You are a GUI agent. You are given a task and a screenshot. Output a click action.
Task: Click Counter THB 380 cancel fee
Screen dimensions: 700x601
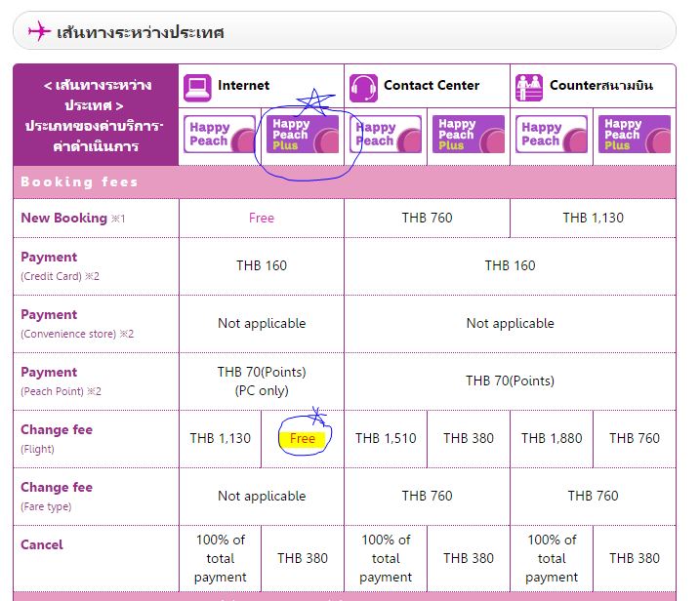point(635,559)
